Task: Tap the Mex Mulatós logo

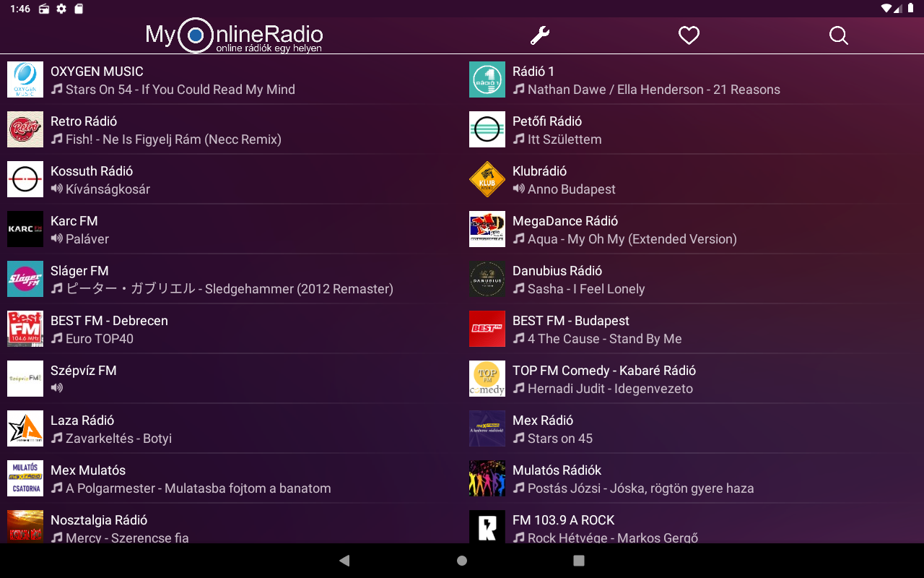Action: coord(25,478)
